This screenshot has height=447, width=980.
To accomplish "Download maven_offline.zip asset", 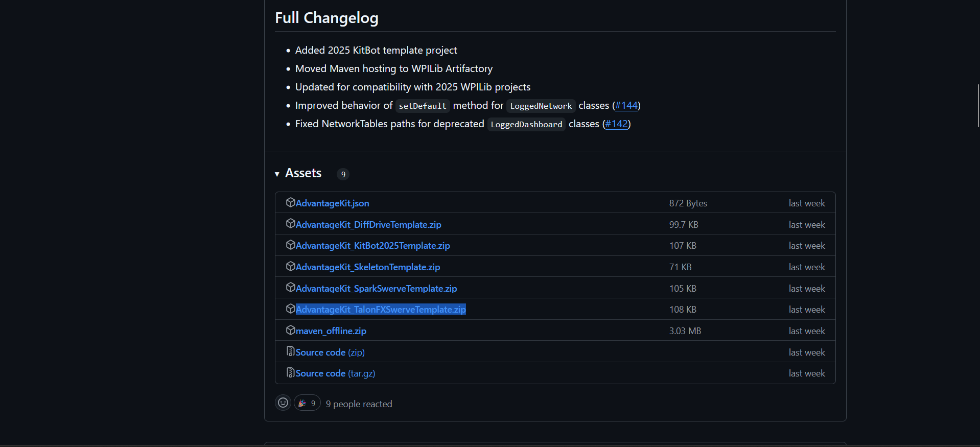I will pyautogui.click(x=331, y=331).
